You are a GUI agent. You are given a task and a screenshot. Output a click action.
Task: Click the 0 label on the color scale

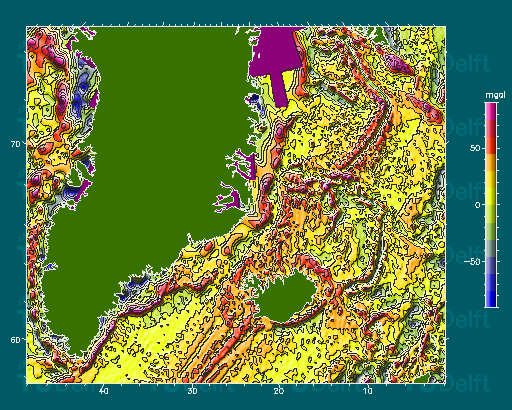coord(478,205)
